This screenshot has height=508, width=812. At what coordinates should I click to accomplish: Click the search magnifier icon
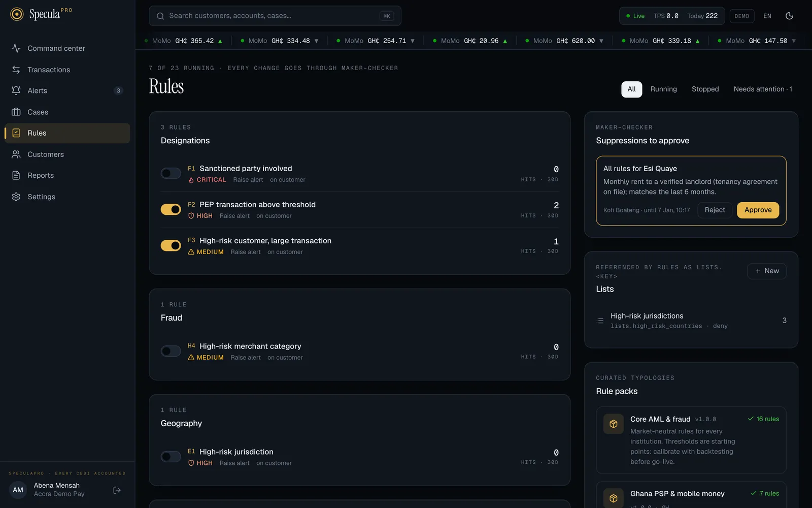click(160, 16)
